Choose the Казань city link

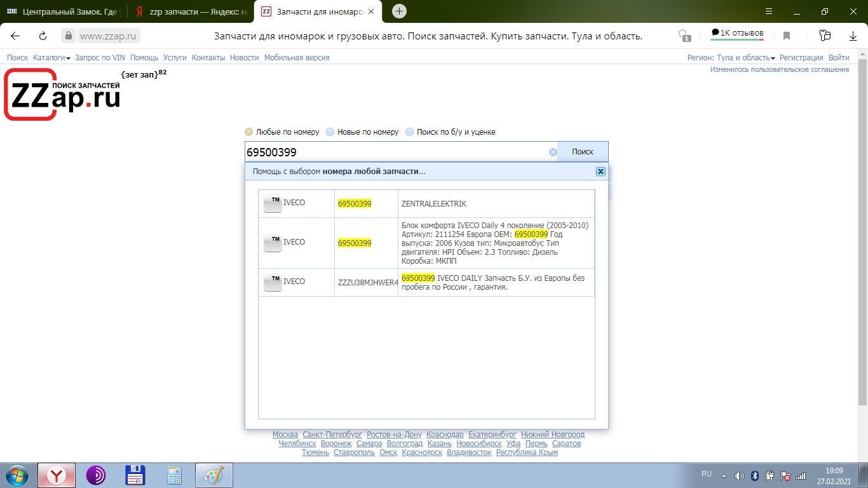point(440,444)
